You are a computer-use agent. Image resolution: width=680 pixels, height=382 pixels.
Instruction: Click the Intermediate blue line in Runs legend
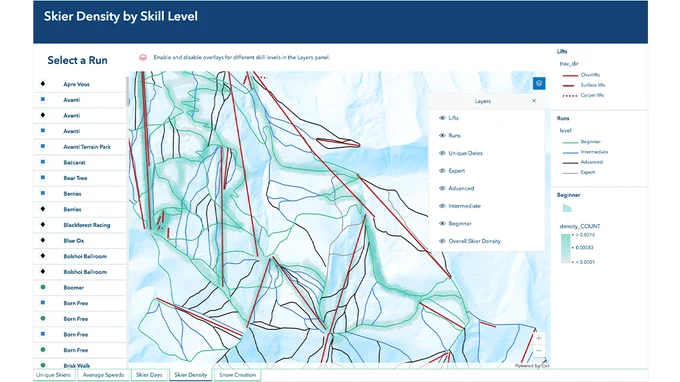pyautogui.click(x=570, y=153)
